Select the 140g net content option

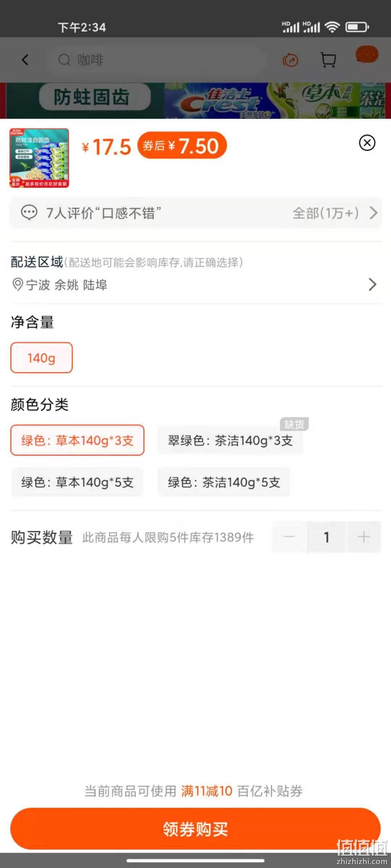(42, 358)
